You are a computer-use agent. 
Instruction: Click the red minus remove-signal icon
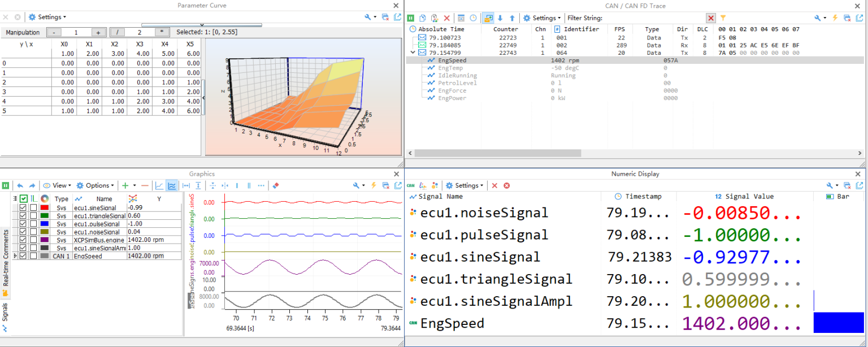click(x=145, y=185)
